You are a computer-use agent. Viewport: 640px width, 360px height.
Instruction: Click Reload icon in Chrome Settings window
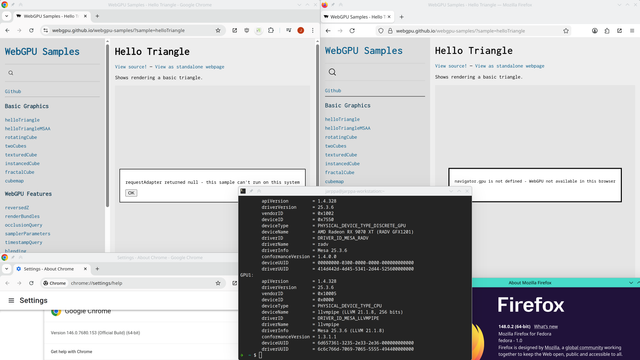click(x=31, y=283)
